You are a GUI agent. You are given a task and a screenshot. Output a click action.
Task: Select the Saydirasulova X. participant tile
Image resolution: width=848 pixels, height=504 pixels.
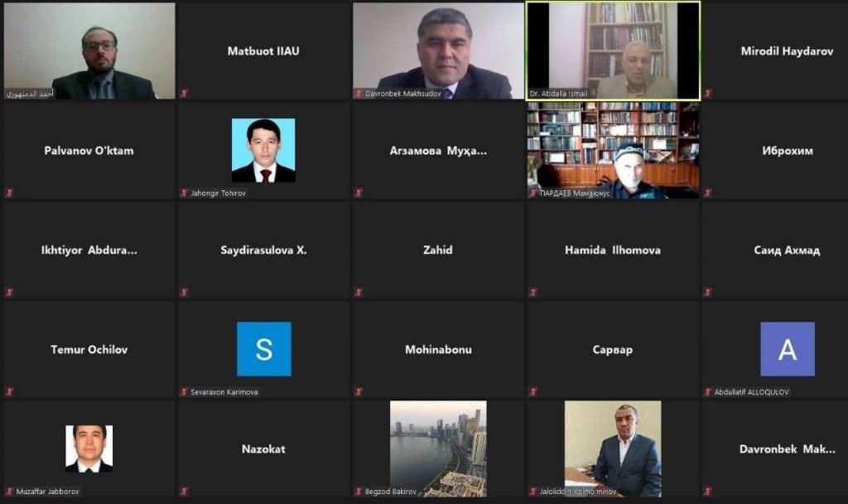[263, 250]
